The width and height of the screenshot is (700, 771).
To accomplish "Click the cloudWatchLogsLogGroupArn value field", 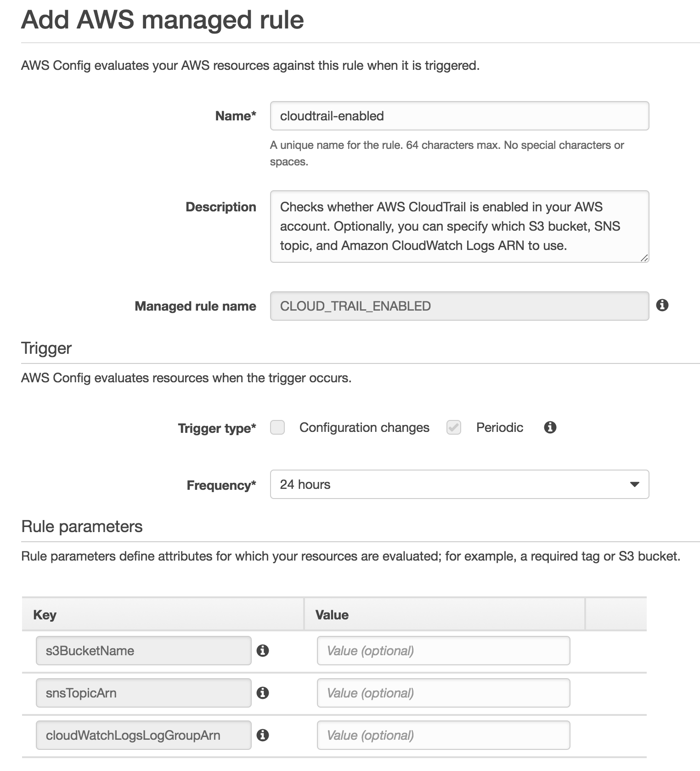I will (x=443, y=735).
